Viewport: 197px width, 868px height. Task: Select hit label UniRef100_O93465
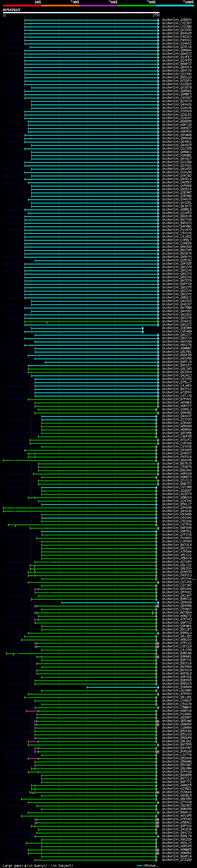point(176,450)
